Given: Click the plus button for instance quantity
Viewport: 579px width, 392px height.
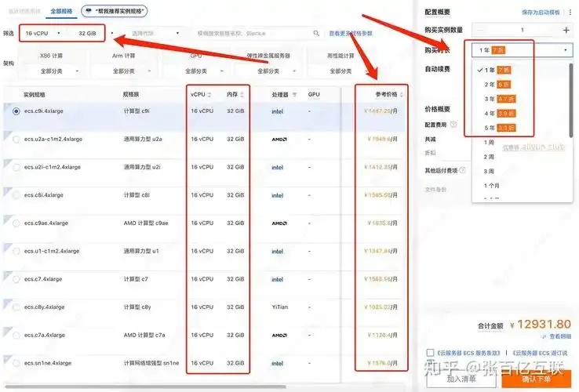Looking at the screenshot, I should click(x=566, y=30).
